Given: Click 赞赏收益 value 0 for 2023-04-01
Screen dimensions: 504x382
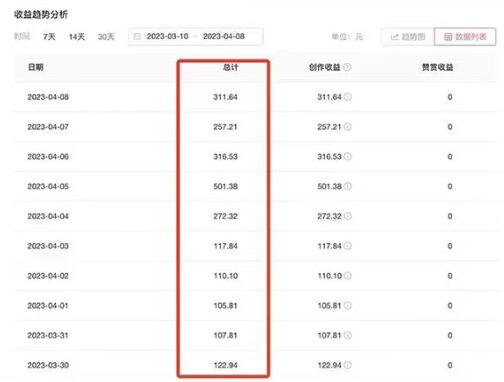Looking at the screenshot, I should pyautogui.click(x=450, y=305).
